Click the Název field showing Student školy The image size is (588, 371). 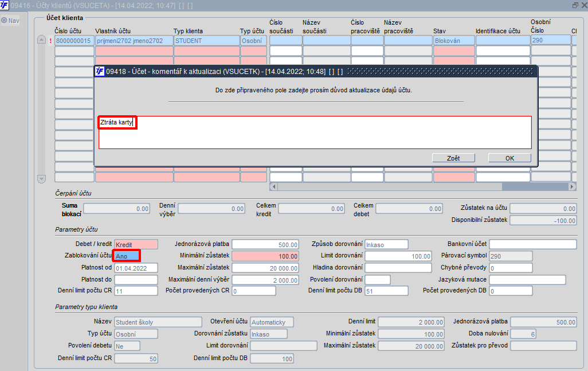158,322
